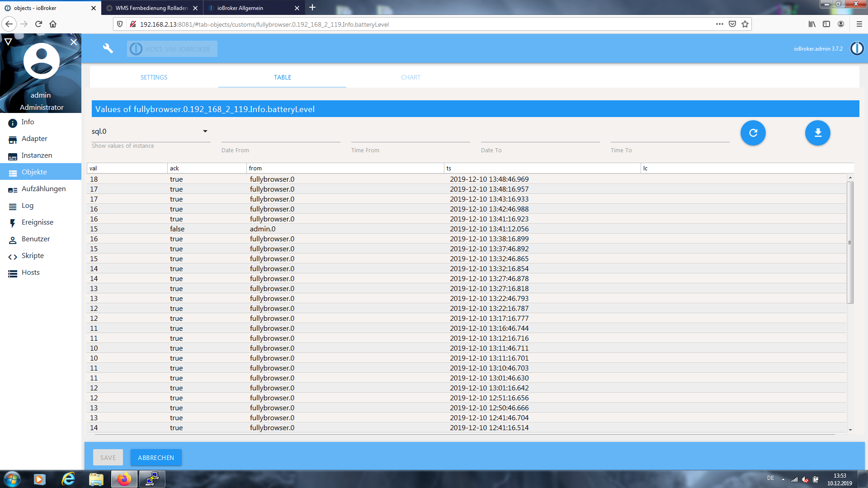Screen dimensions: 868x488
Task: Open Firefox hamburger menu
Action: pyautogui.click(x=859, y=24)
